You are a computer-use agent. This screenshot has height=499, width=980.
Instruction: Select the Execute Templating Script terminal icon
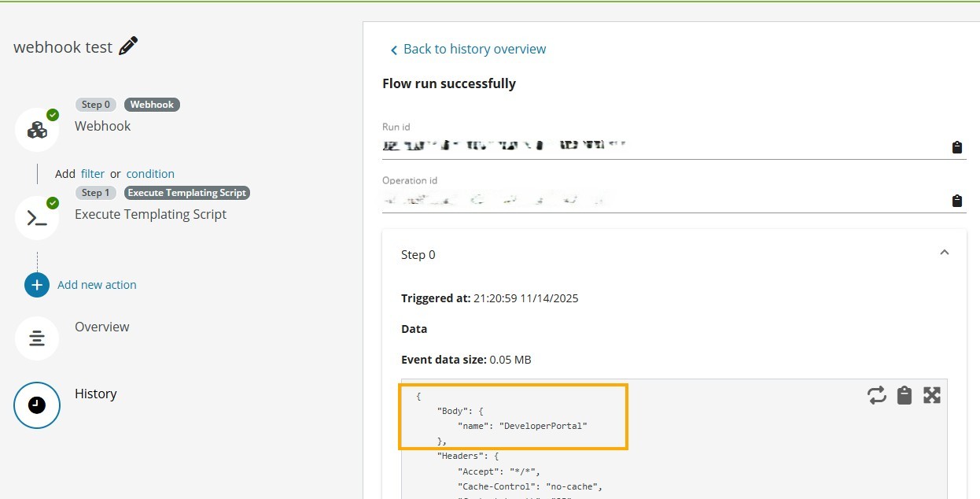tap(37, 218)
